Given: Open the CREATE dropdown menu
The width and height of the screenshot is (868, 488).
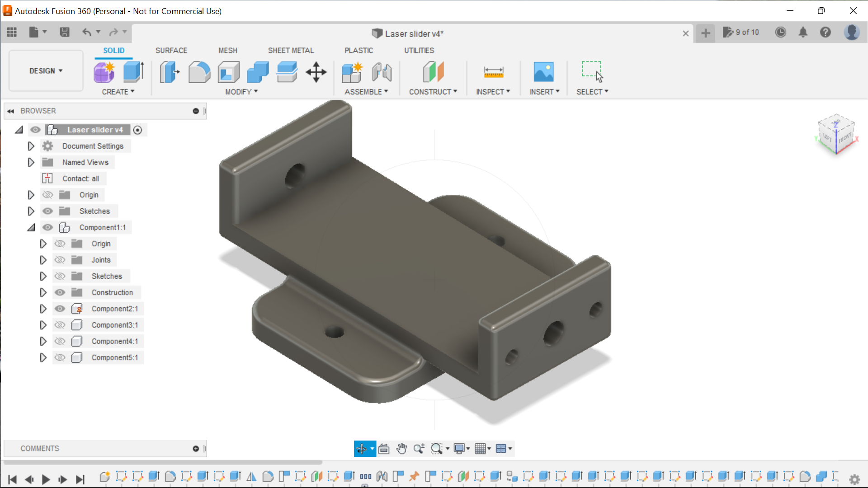Looking at the screenshot, I should (118, 92).
